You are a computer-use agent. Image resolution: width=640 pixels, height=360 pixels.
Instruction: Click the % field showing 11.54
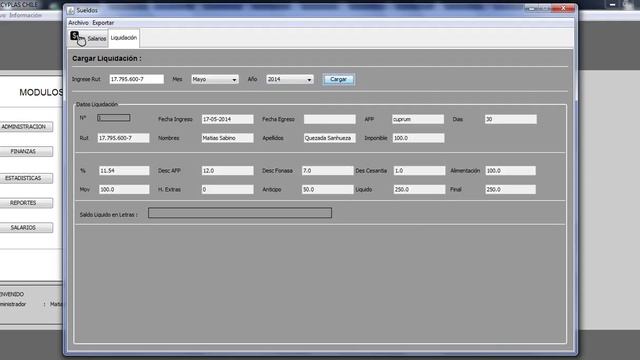coord(124,171)
